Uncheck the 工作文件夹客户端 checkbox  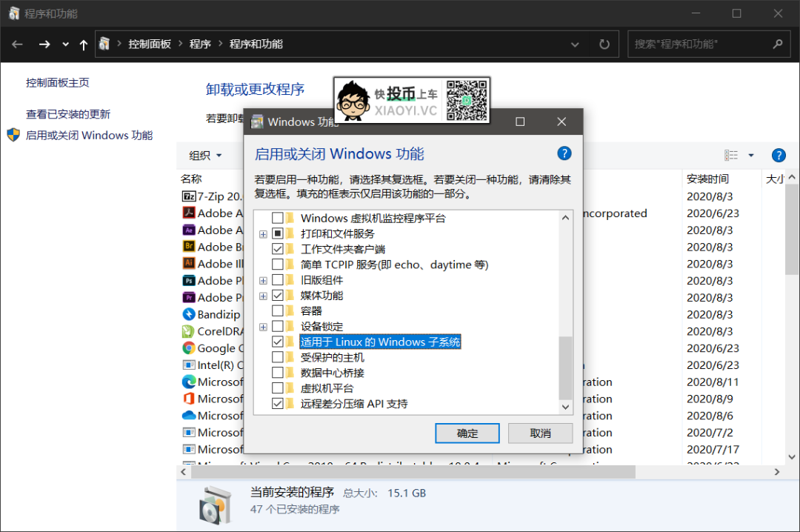click(x=278, y=249)
